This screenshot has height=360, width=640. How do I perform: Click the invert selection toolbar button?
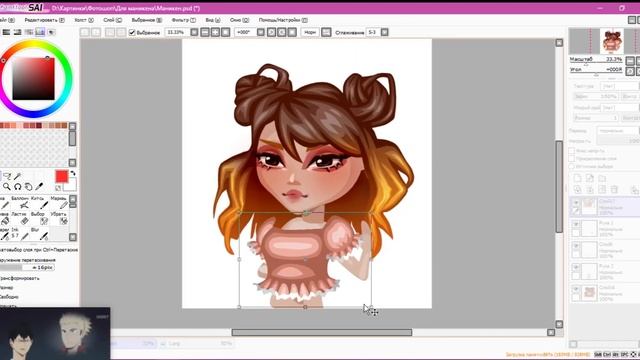tap(121, 32)
